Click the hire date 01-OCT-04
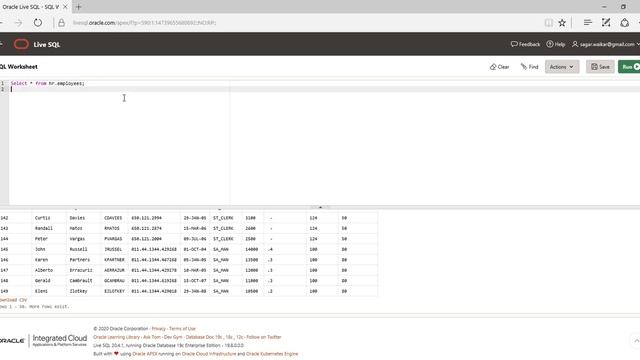Image resolution: width=640 pixels, height=360 pixels. [x=195, y=249]
